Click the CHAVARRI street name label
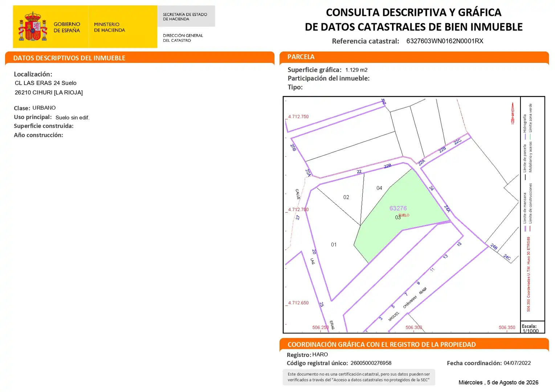 tap(410, 302)
